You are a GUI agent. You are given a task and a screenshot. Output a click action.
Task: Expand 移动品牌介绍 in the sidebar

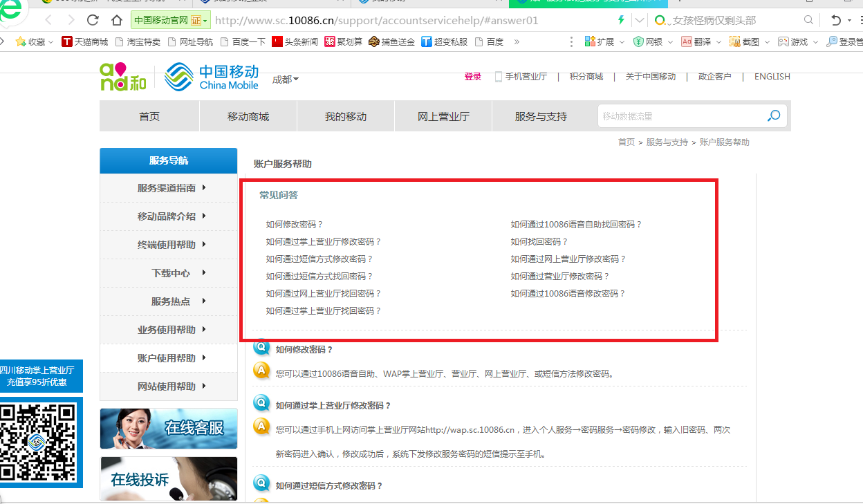pos(169,216)
